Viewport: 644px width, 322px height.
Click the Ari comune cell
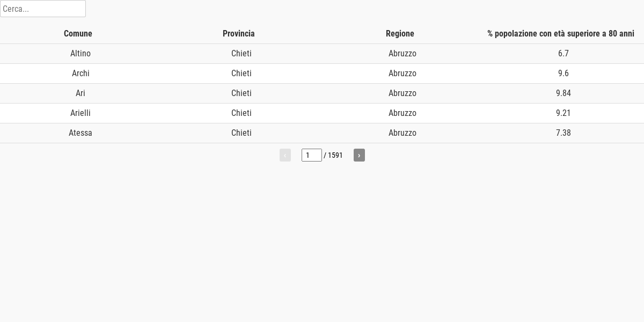pyautogui.click(x=80, y=93)
